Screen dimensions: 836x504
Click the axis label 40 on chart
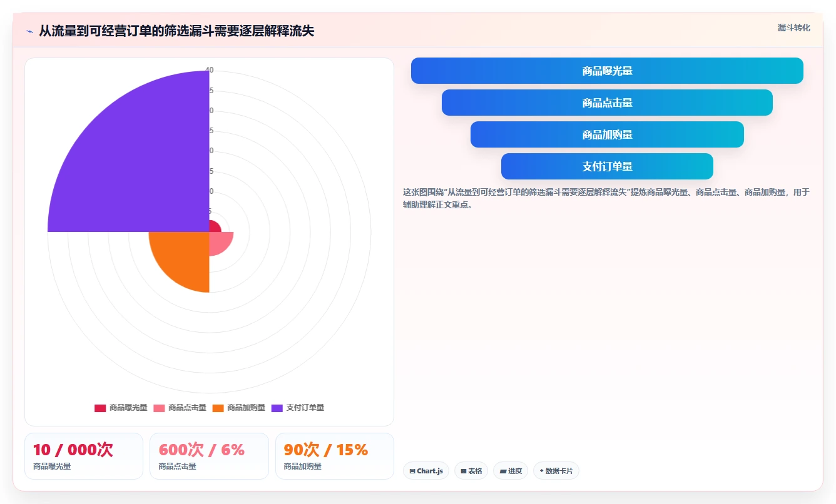tap(210, 70)
